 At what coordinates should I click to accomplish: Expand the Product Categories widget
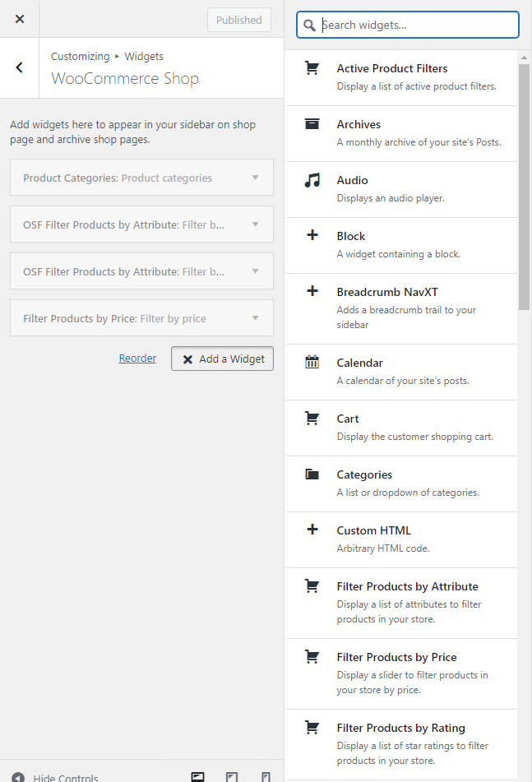[x=141, y=178]
